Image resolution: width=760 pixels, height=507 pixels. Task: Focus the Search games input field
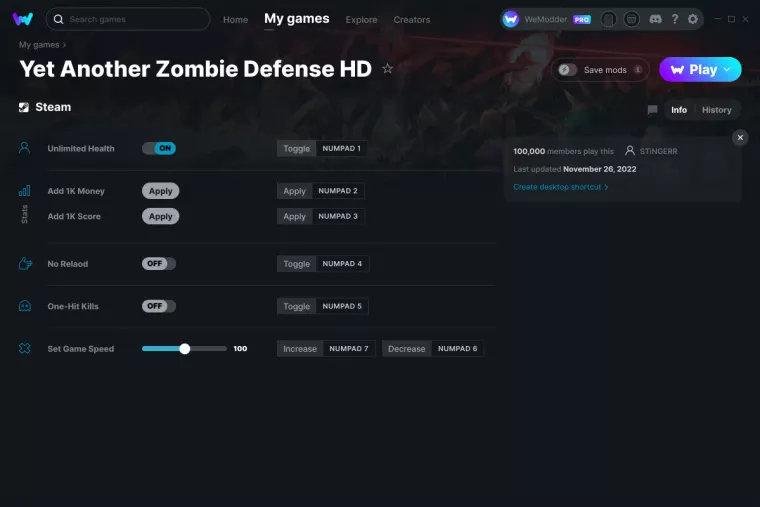[135, 19]
